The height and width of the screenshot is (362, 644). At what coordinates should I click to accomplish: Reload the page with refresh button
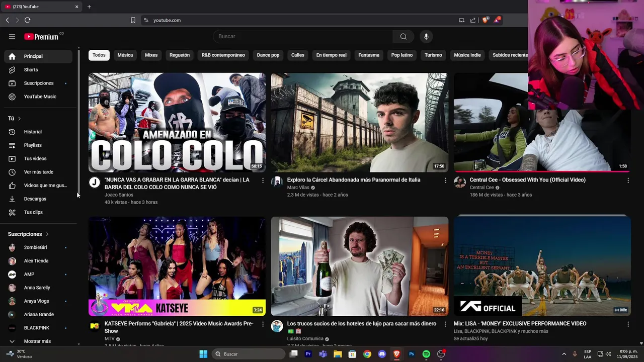tap(27, 20)
